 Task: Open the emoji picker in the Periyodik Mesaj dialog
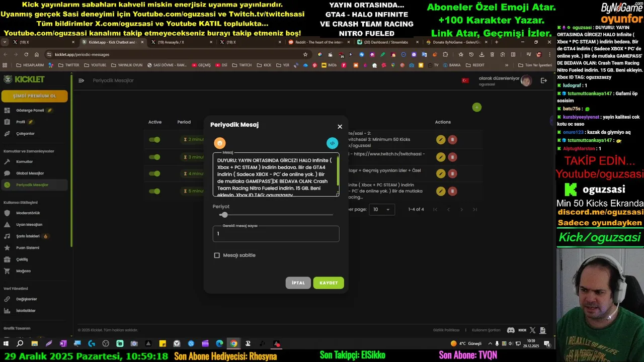pos(220,143)
